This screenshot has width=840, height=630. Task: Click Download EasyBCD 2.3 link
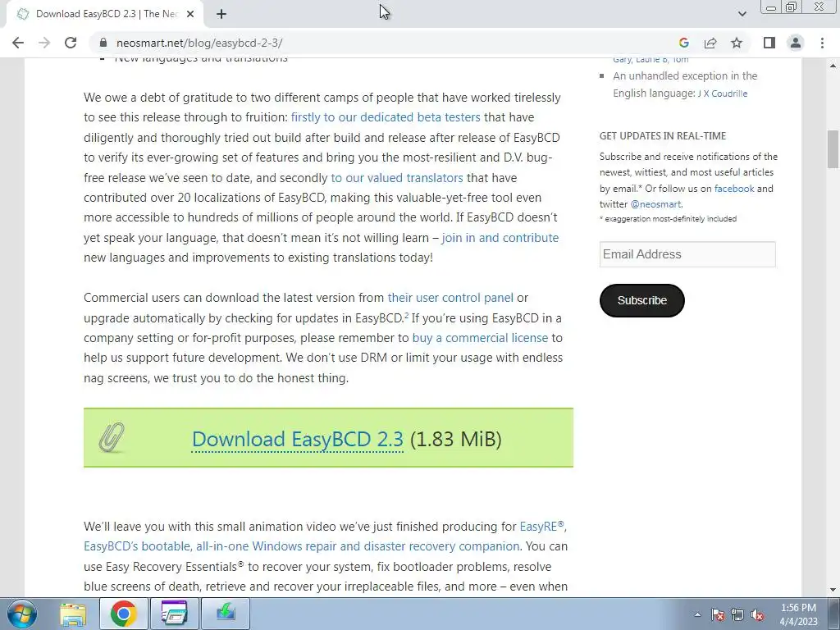click(x=297, y=439)
